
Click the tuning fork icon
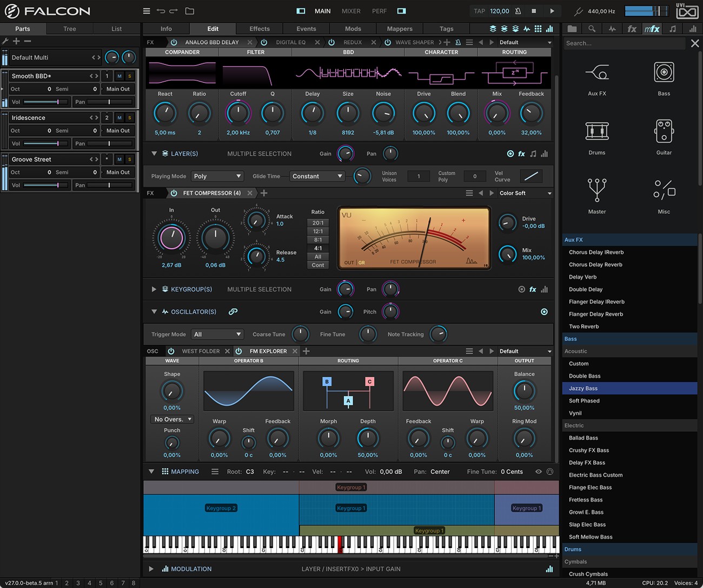[x=578, y=11]
